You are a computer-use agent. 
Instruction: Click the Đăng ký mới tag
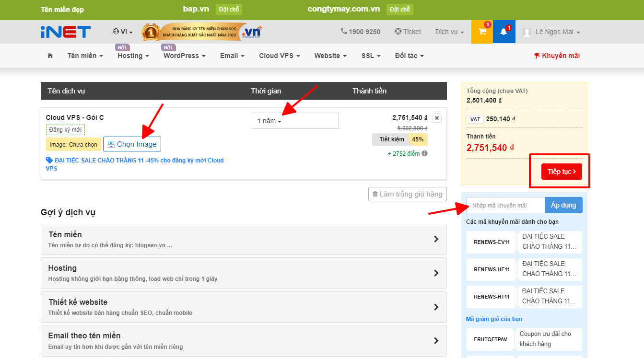pyautogui.click(x=65, y=130)
